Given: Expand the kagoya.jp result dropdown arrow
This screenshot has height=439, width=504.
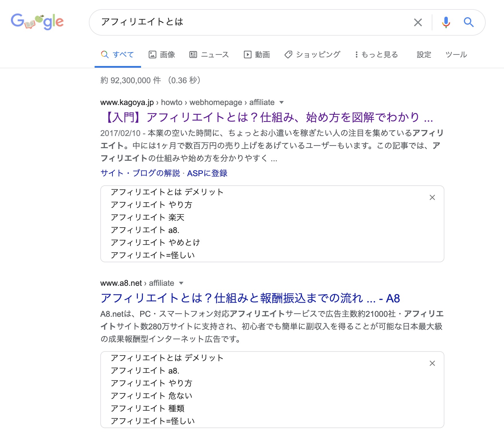Looking at the screenshot, I should tap(282, 102).
